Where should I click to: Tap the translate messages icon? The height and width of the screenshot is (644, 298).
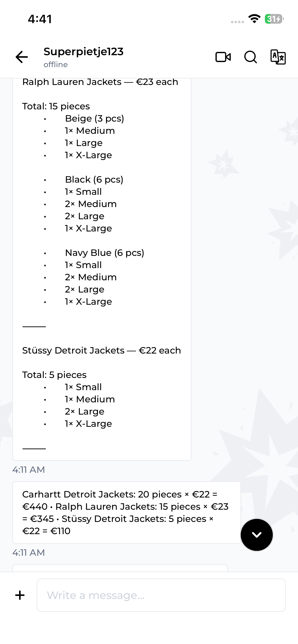click(x=278, y=57)
